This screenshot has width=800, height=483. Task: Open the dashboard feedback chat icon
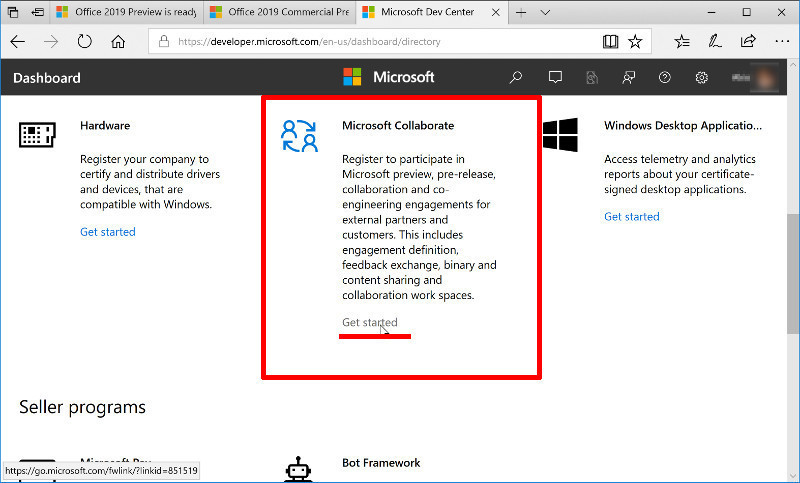click(x=555, y=77)
